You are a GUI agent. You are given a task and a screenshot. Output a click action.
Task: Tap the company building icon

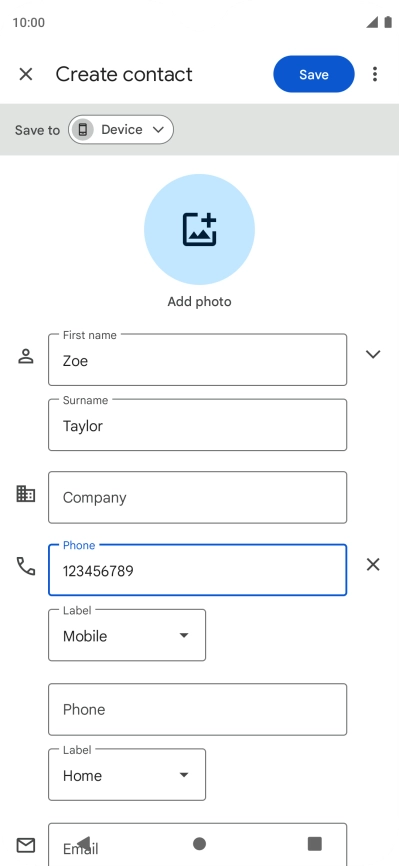tap(26, 494)
